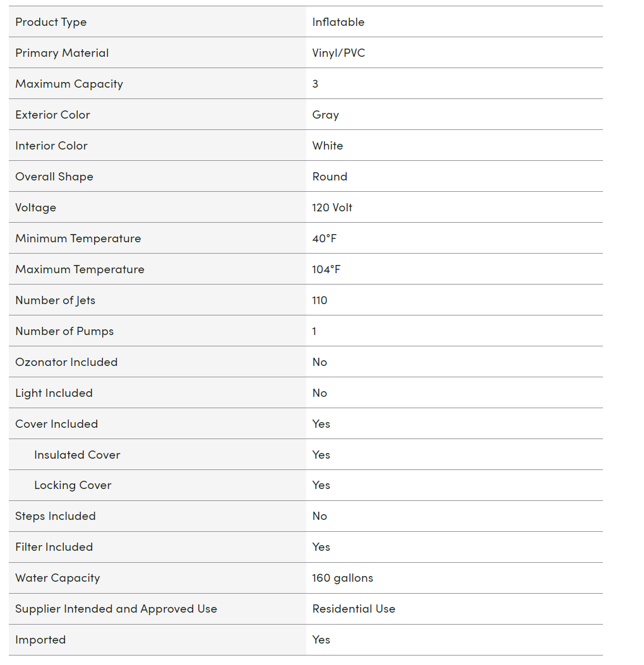The image size is (644, 665).
Task: Click the White interior color value
Action: pyautogui.click(x=328, y=146)
